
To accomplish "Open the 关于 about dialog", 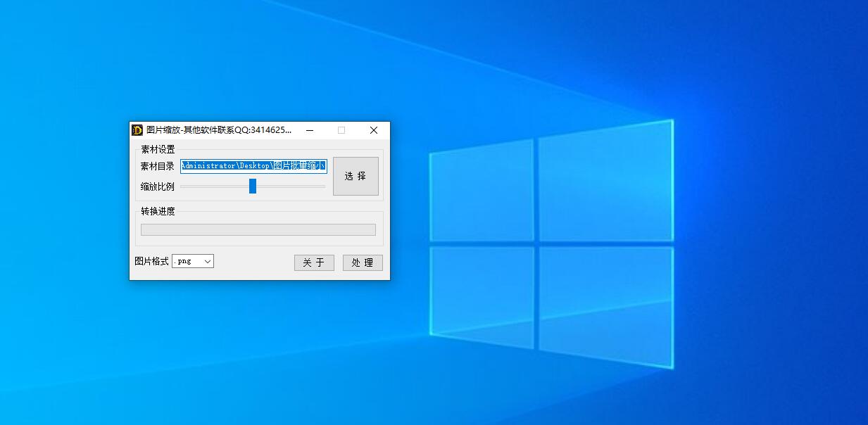I will pos(314,262).
